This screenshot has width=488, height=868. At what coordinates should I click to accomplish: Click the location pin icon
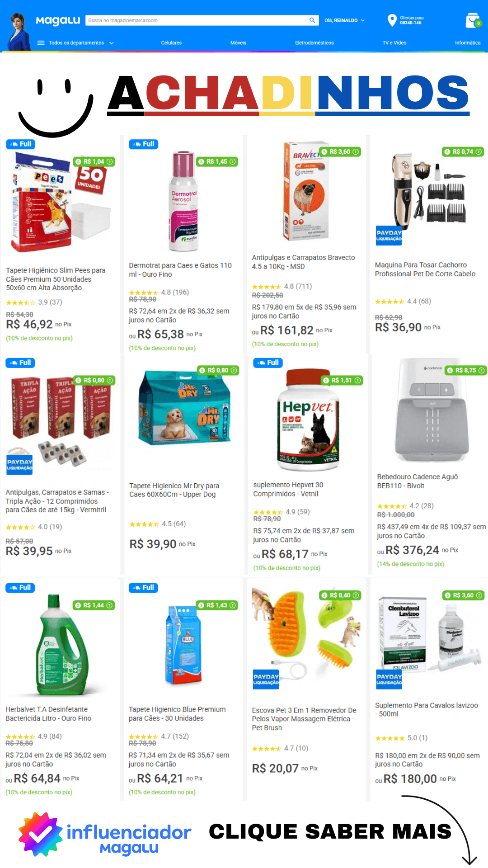point(392,20)
